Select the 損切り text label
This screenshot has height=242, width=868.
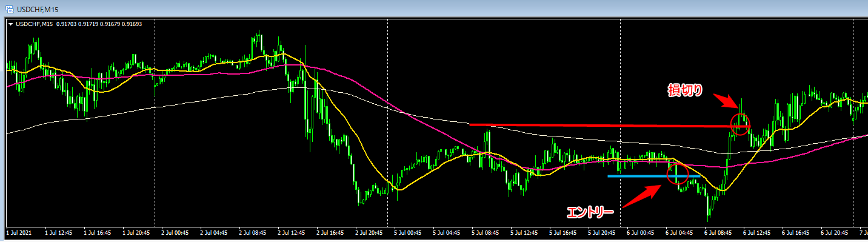(685, 90)
